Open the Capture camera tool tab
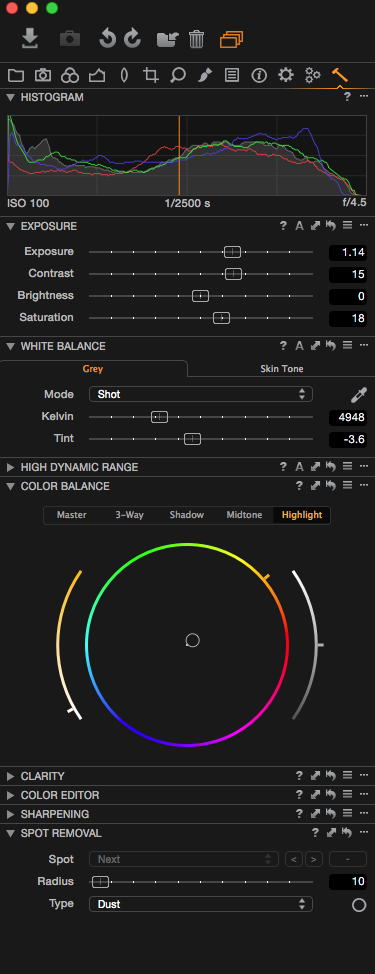This screenshot has width=375, height=974. click(x=43, y=76)
